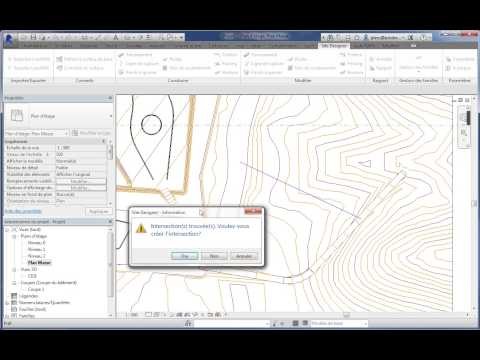Select Bordure tool in Construire panel
The width and height of the screenshot is (480, 360).
pos(226,72)
